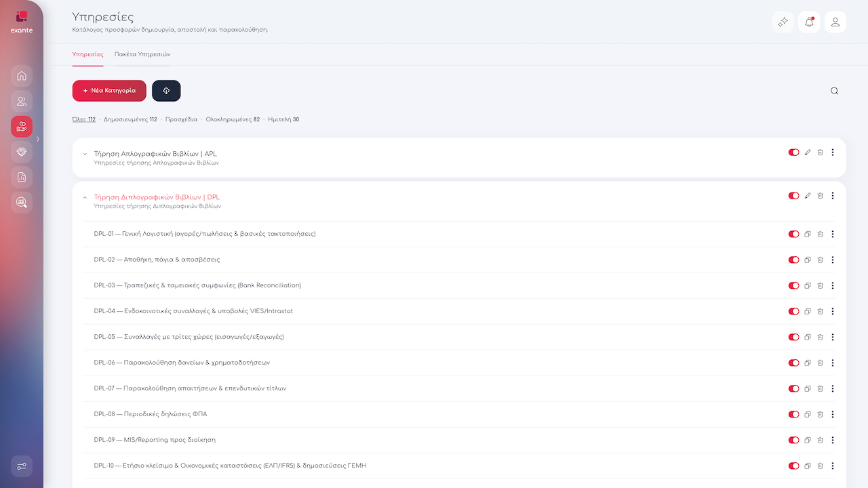
Task: Click the user profile icon
Action: click(835, 22)
